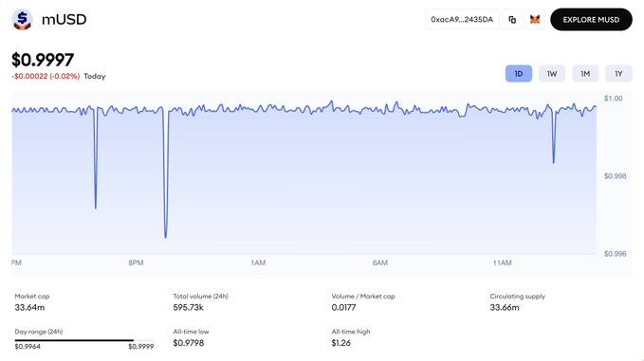Switch chart to 1Y range
The height and width of the screenshot is (361, 644).
pyautogui.click(x=618, y=73)
